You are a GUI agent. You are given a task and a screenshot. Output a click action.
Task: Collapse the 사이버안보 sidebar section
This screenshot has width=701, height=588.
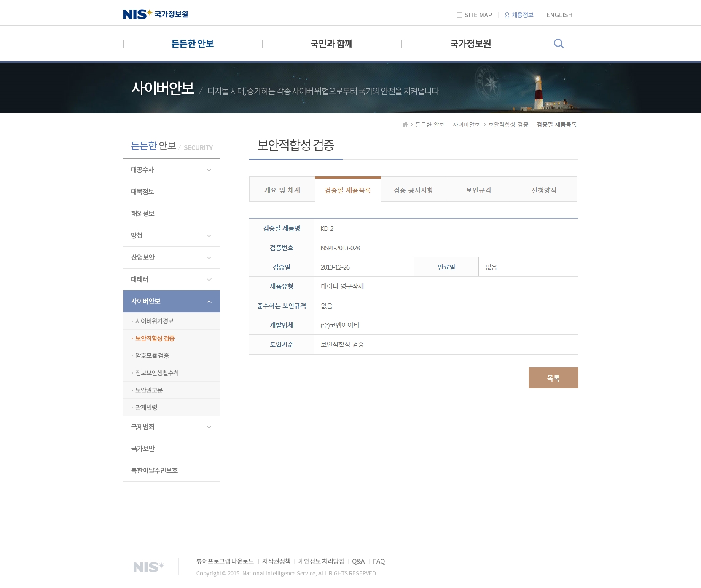(171, 302)
